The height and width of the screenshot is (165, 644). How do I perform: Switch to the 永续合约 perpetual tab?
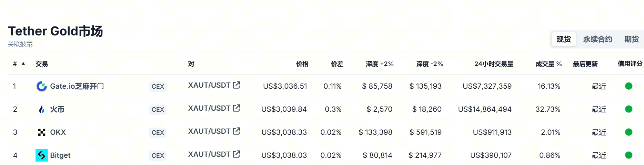pyautogui.click(x=597, y=39)
